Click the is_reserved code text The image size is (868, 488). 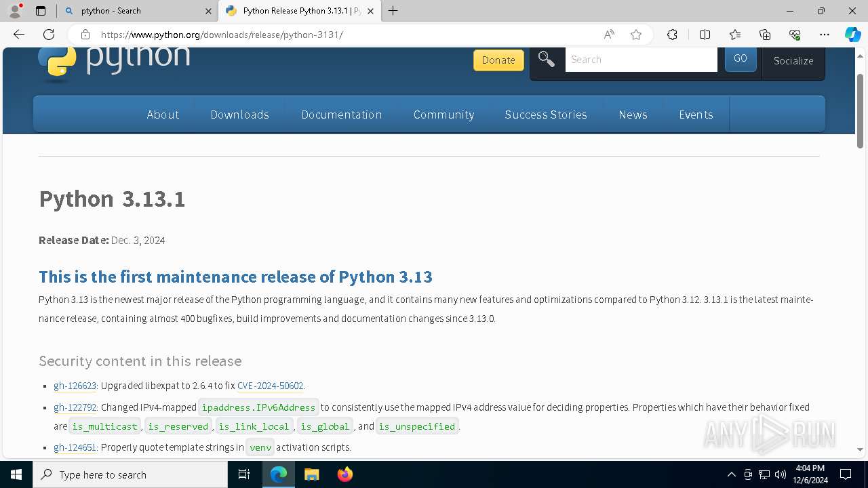point(178,426)
